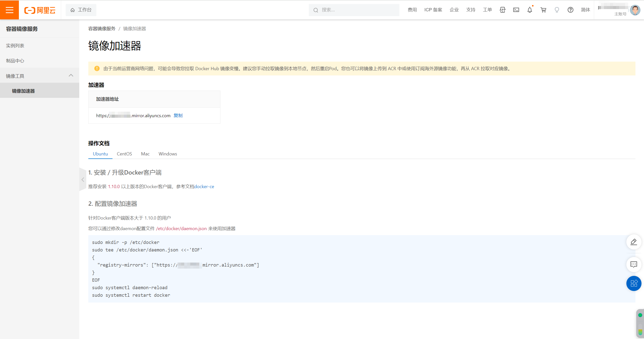Image resolution: width=644 pixels, height=339 pixels.
Task: Open the docker-ce documentation link
Action: (x=204, y=186)
